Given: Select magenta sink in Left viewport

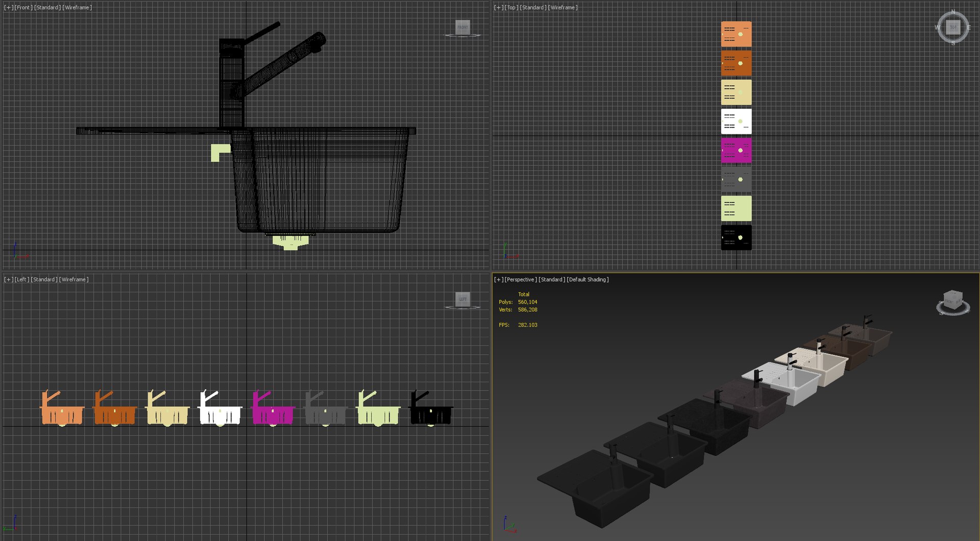Looking at the screenshot, I should tap(273, 414).
